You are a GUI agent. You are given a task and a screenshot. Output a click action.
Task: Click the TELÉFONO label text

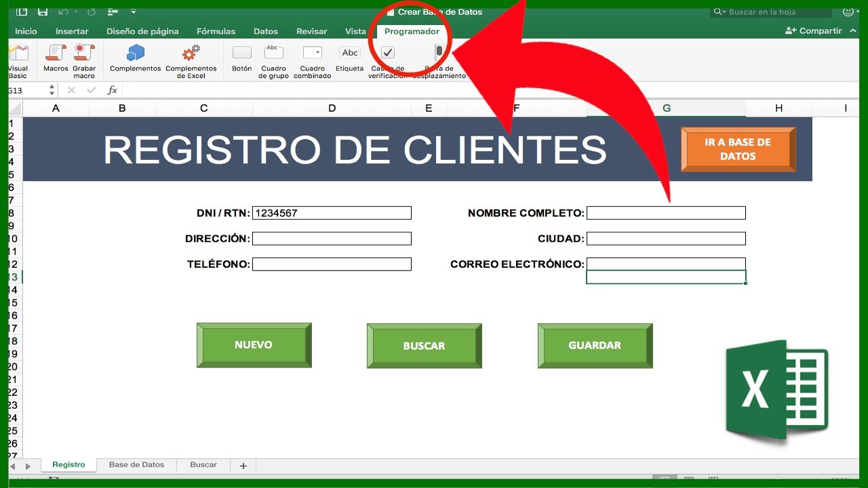coord(218,264)
